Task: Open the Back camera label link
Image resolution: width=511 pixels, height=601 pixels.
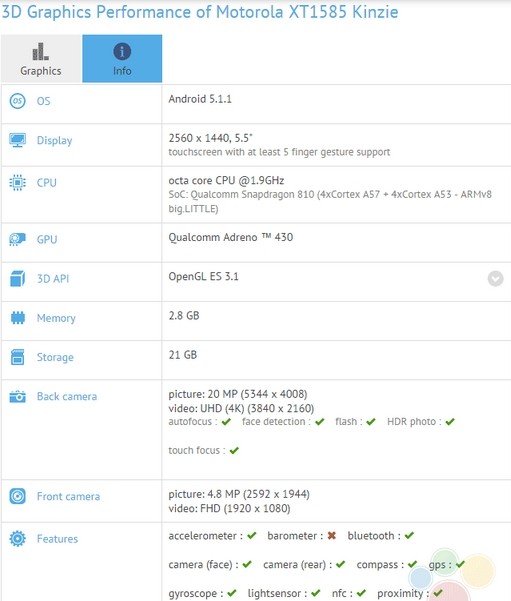Action: [67, 396]
